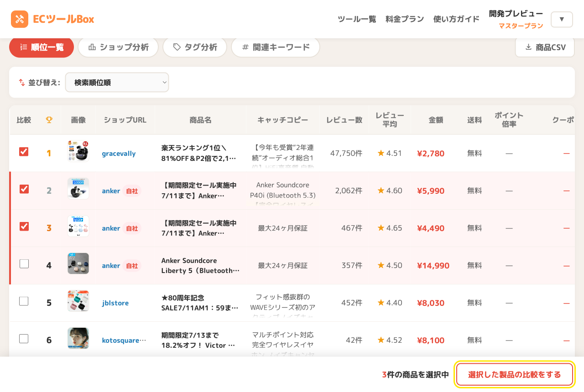Click the sort arrows icon beside 並び替え
Image resolution: width=584 pixels, height=392 pixels.
coord(22,83)
